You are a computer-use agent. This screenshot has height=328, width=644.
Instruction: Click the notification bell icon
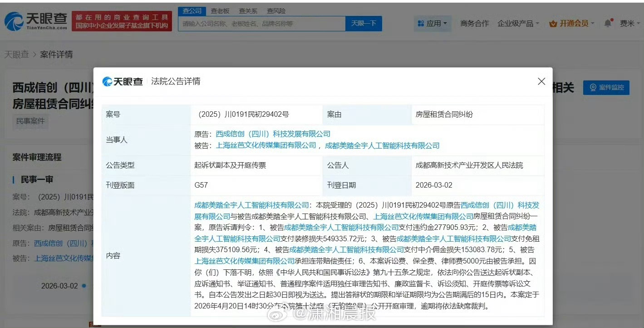[607, 24]
